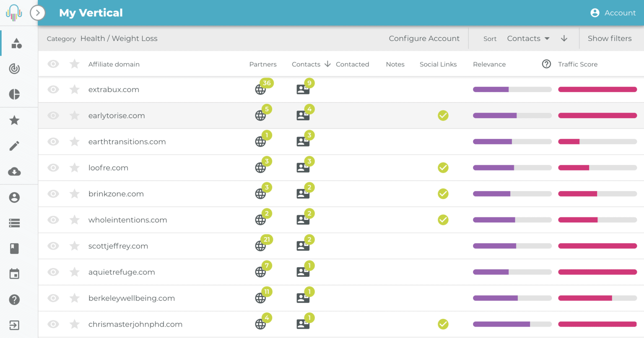Screen dimensions: 644x338
Task: Toggle eye visibility for scottjeffrey.com
Action: click(x=53, y=246)
